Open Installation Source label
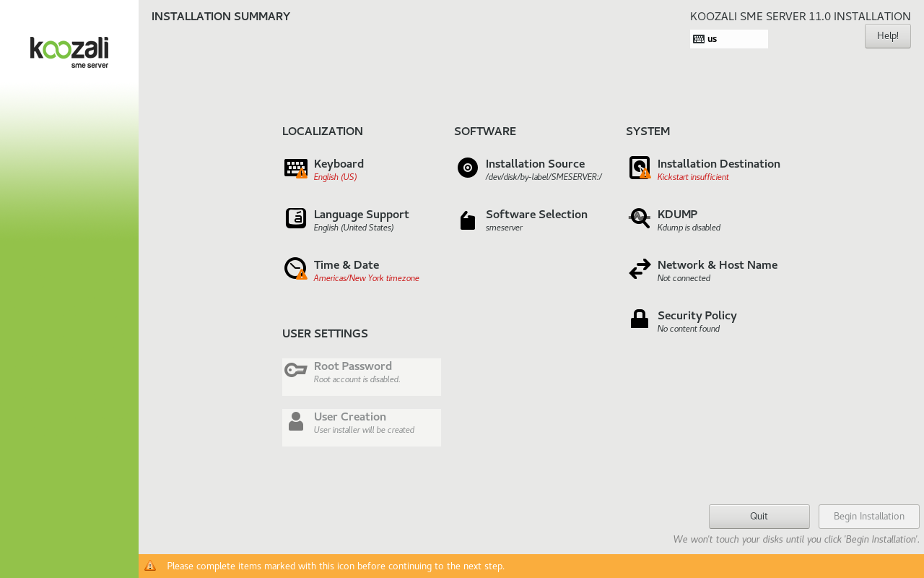 (x=535, y=164)
